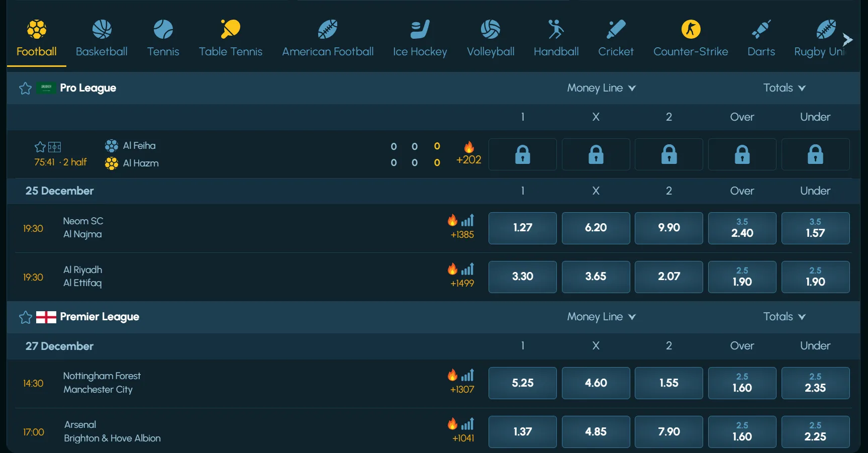This screenshot has height=453, width=868.
Task: Open the Darts sport section
Action: click(x=761, y=37)
